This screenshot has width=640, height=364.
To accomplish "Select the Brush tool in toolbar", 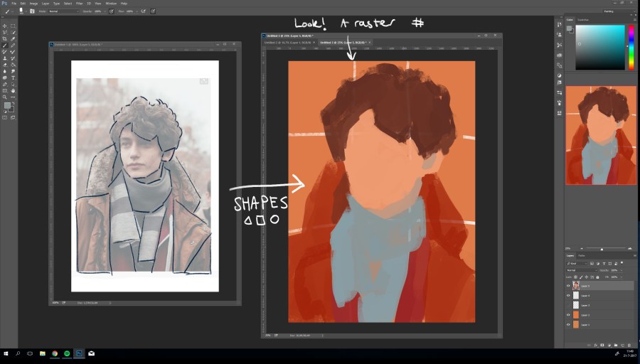I will pyautogui.click(x=5, y=45).
